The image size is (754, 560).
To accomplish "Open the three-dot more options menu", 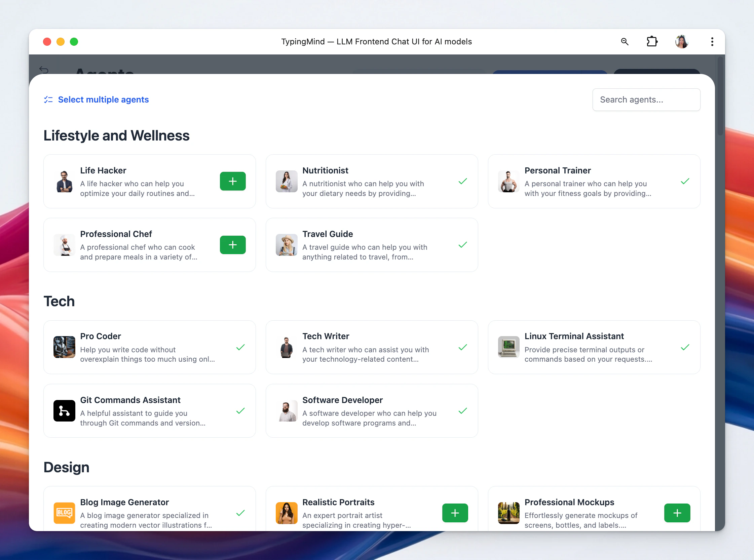I will [712, 42].
